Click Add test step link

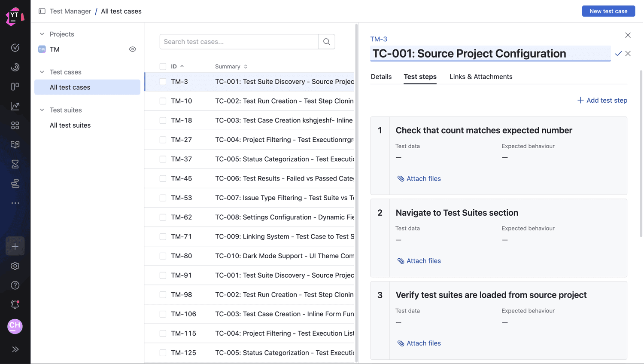click(602, 100)
